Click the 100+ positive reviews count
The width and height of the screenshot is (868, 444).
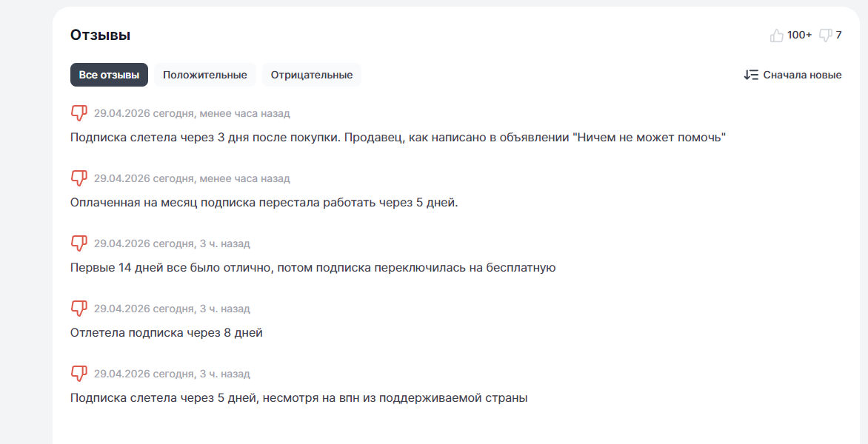(799, 35)
